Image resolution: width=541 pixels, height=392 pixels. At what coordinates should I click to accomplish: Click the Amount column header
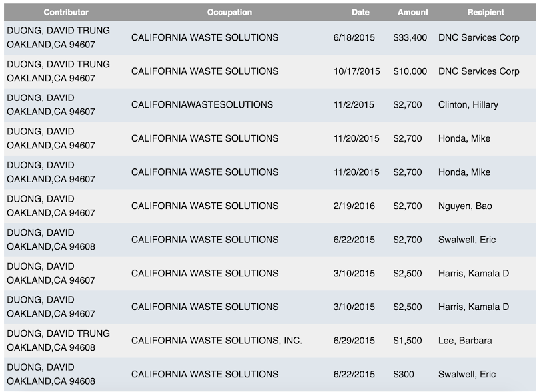413,13
